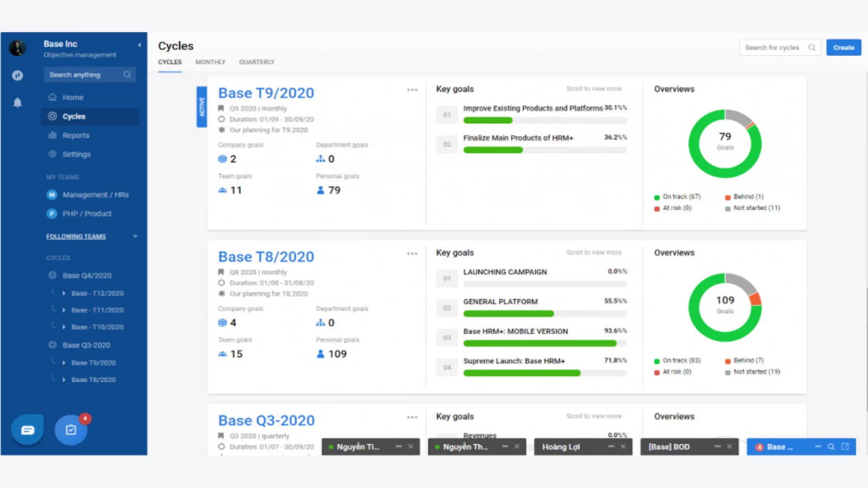Image resolution: width=868 pixels, height=488 pixels.
Task: Switch to the Quarterly tab
Action: (x=256, y=62)
